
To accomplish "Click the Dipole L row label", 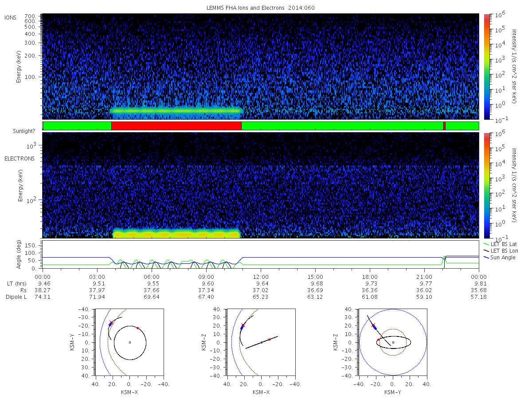I will point(16,297).
